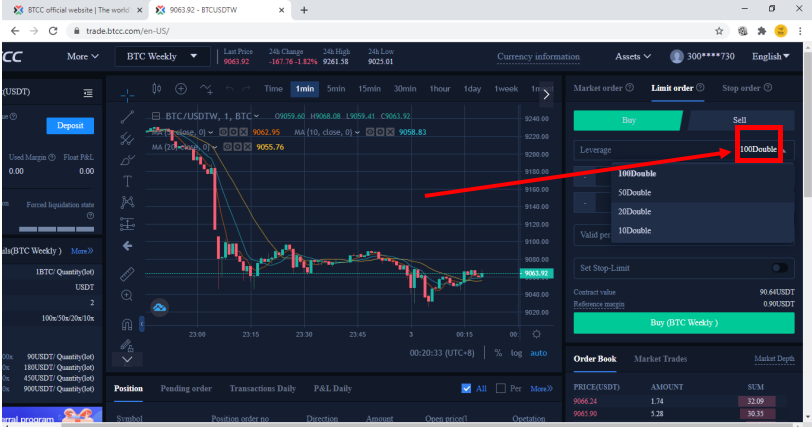Viewport: 812px width, 427px height.
Task: Choose 50Double from the leverage list
Action: tap(702, 193)
